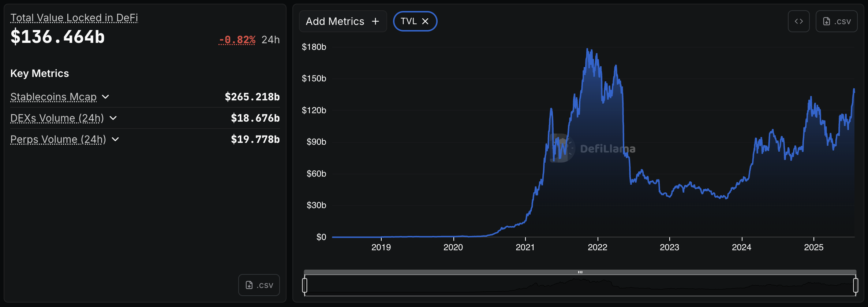Image resolution: width=868 pixels, height=307 pixels.
Task: Click the plus icon in Add Metrics
Action: pyautogui.click(x=375, y=21)
